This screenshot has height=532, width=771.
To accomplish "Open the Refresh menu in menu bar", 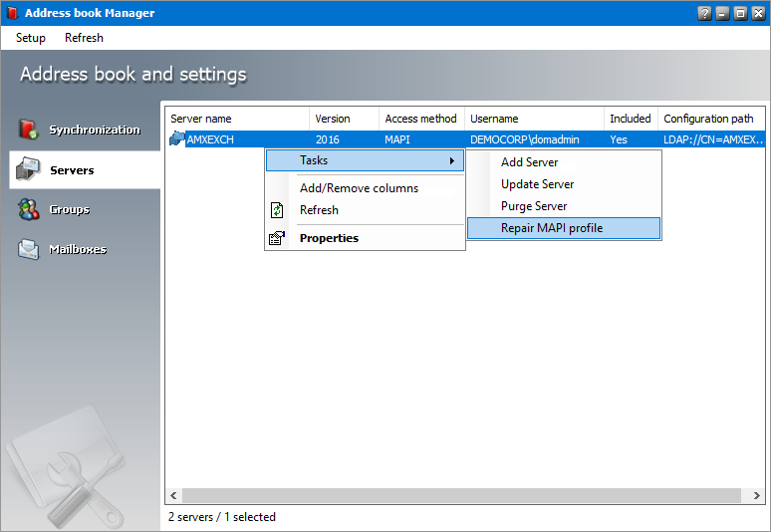I will coord(84,38).
